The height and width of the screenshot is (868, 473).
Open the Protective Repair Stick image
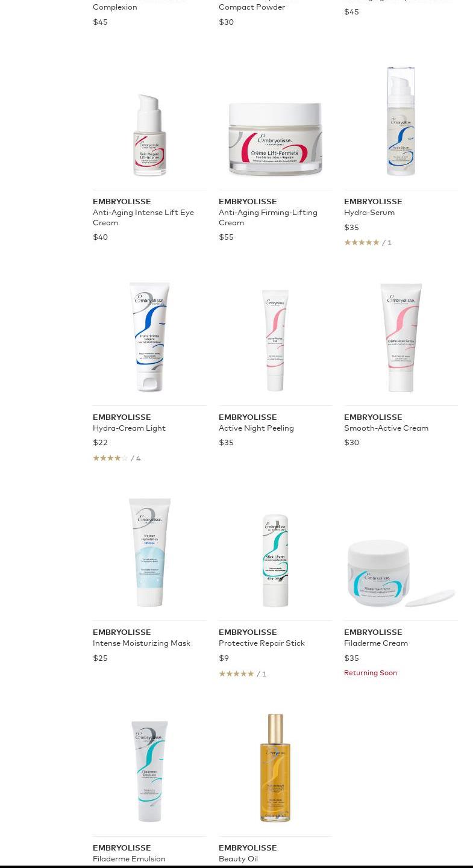(x=275, y=561)
